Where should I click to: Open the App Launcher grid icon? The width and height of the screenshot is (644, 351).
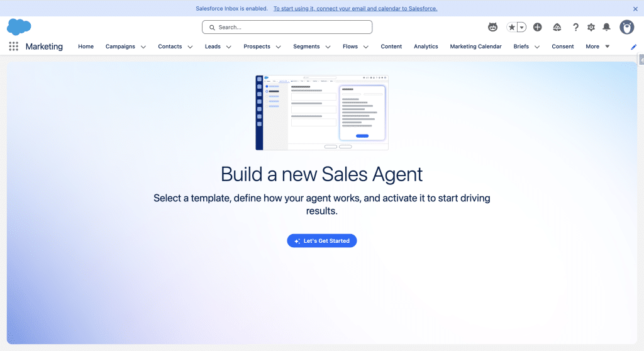(14, 47)
